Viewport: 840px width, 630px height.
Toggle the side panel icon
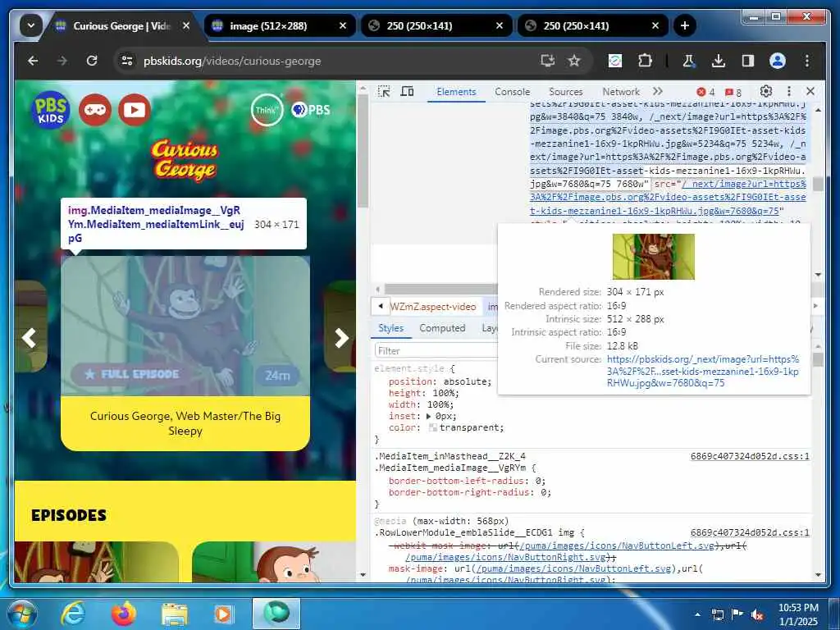pyautogui.click(x=748, y=61)
